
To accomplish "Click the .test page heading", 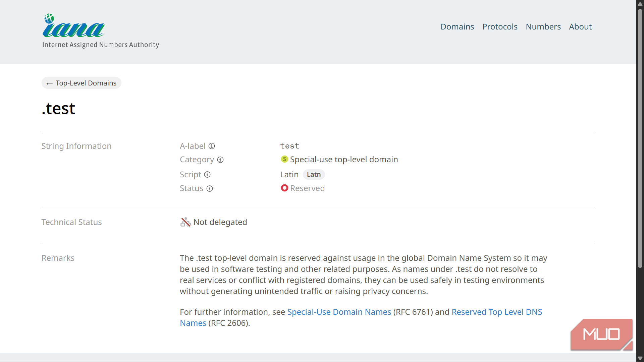I will [x=58, y=109].
